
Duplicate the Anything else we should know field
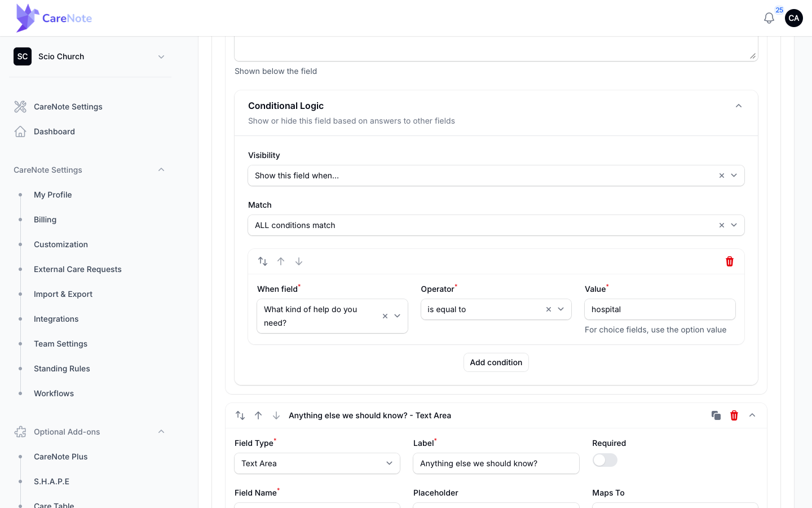(716, 415)
